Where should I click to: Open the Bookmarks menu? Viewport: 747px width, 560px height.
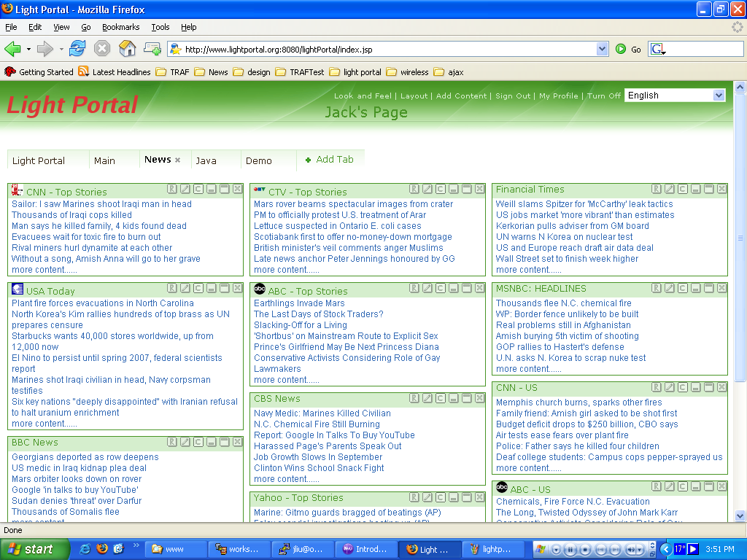click(120, 27)
